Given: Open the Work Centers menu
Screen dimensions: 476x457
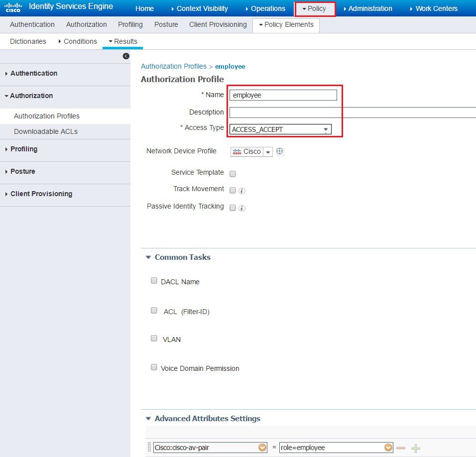Looking at the screenshot, I should [434, 8].
